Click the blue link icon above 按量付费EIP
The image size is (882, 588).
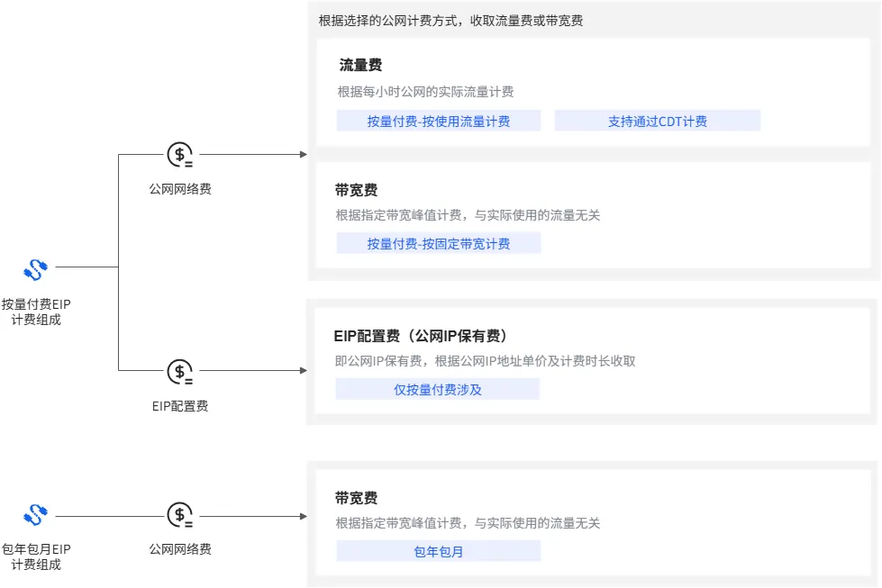35,268
